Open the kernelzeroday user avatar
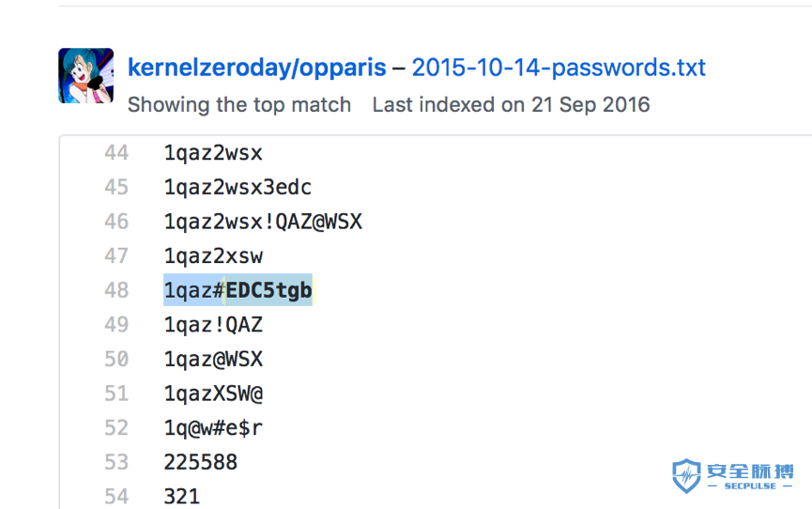Viewport: 812px width, 509px height. point(86,76)
